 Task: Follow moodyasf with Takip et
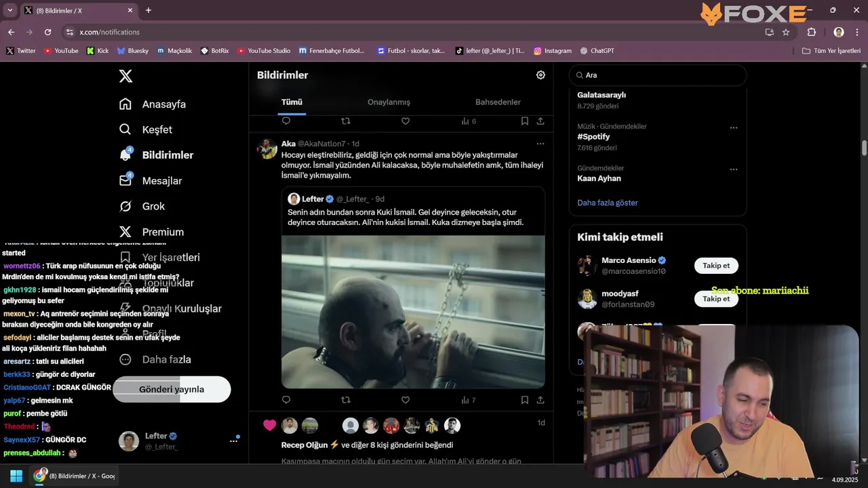(x=716, y=299)
